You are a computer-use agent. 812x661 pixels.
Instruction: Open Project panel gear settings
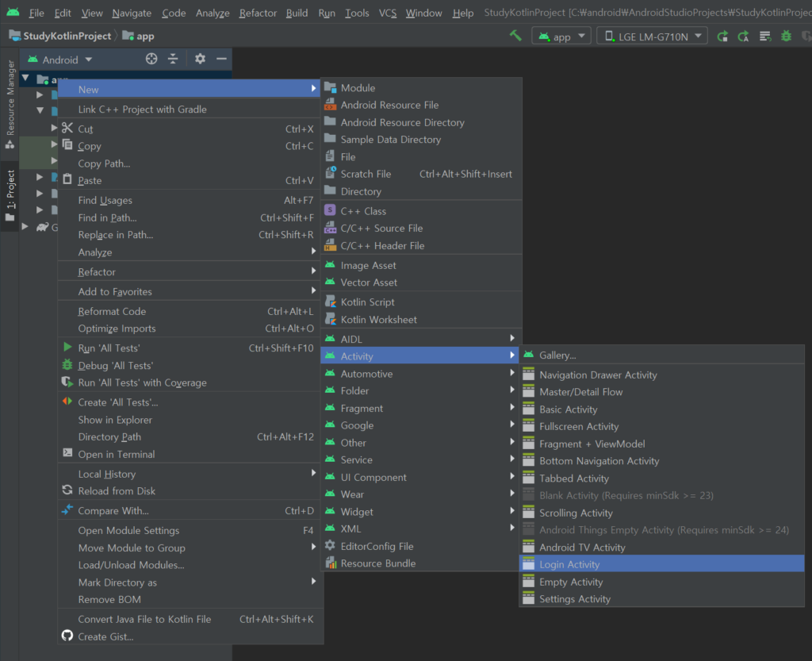pos(200,59)
